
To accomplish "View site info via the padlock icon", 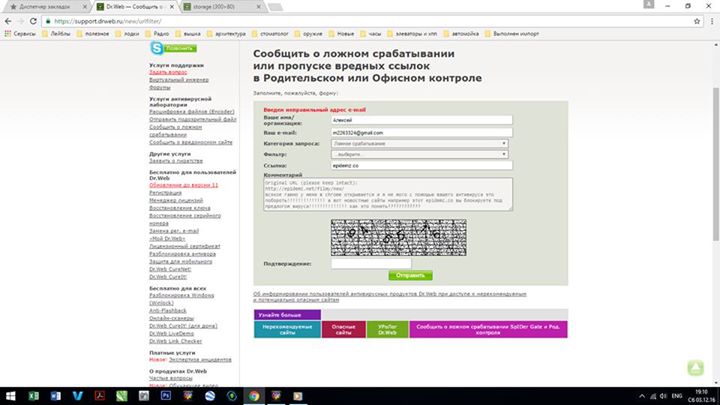I will point(48,21).
